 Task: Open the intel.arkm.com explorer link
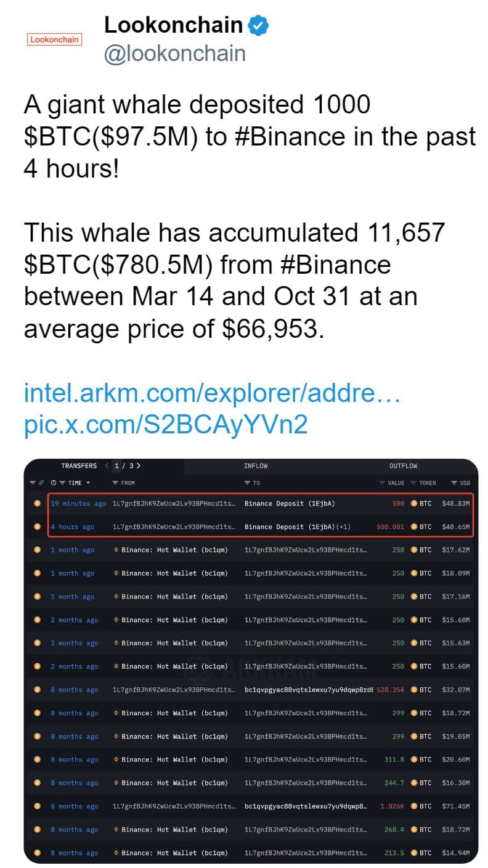click(212, 392)
